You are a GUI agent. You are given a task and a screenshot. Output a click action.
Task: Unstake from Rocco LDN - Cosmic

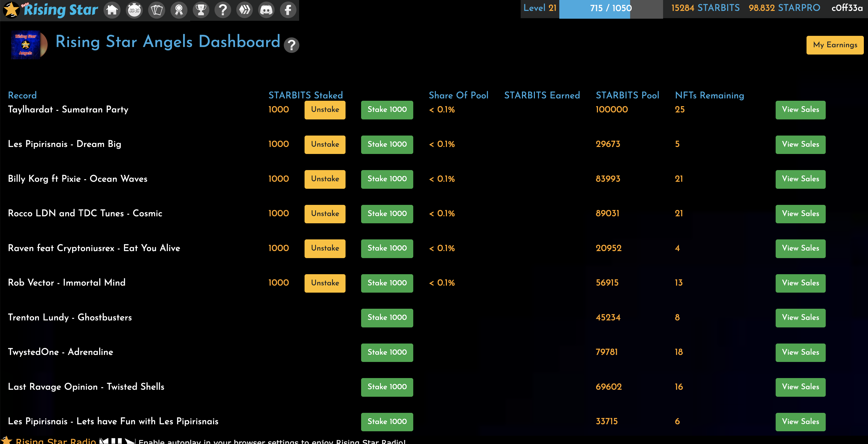point(325,214)
